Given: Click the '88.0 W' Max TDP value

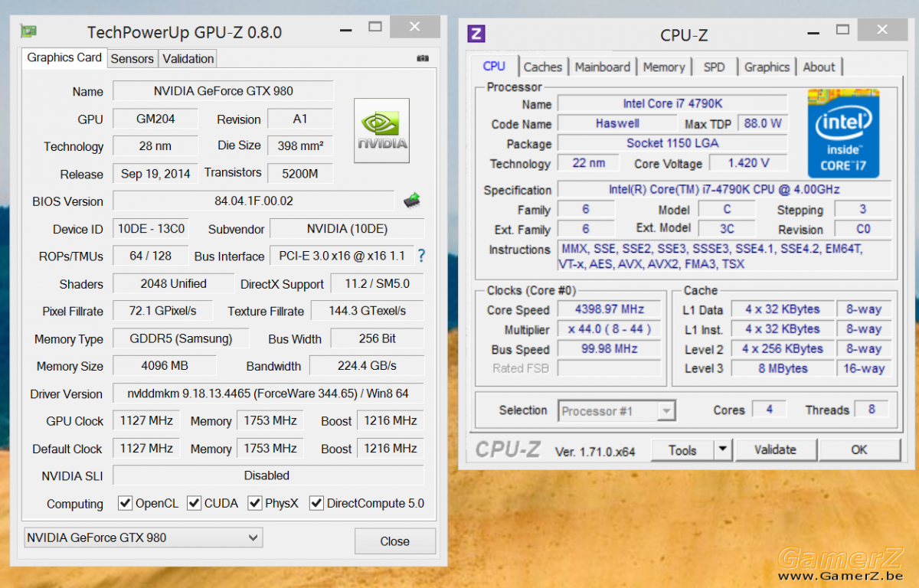Looking at the screenshot, I should [762, 123].
